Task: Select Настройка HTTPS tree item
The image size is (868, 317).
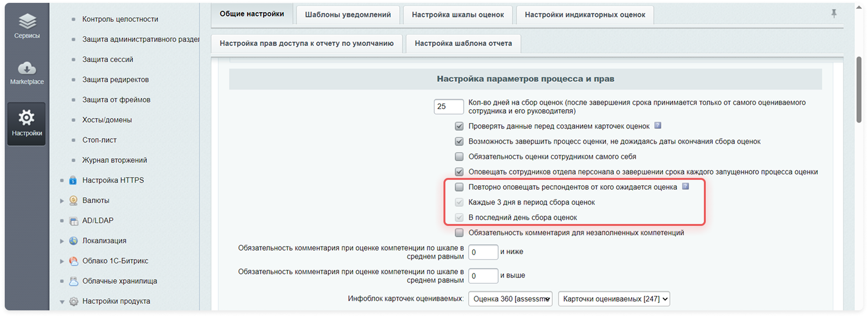Action: point(113,180)
